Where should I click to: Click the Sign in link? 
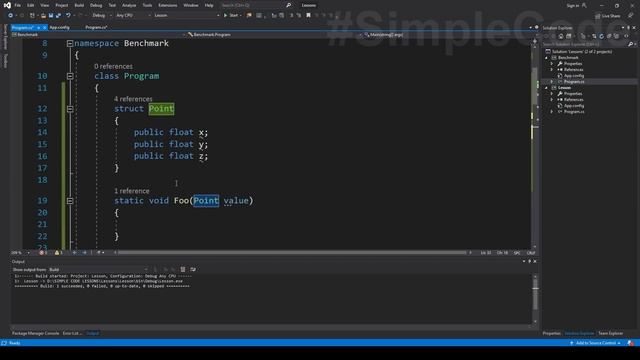point(573,5)
